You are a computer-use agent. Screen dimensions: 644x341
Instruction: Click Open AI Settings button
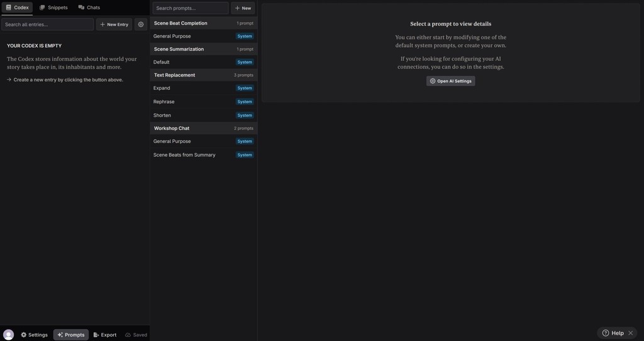450,81
